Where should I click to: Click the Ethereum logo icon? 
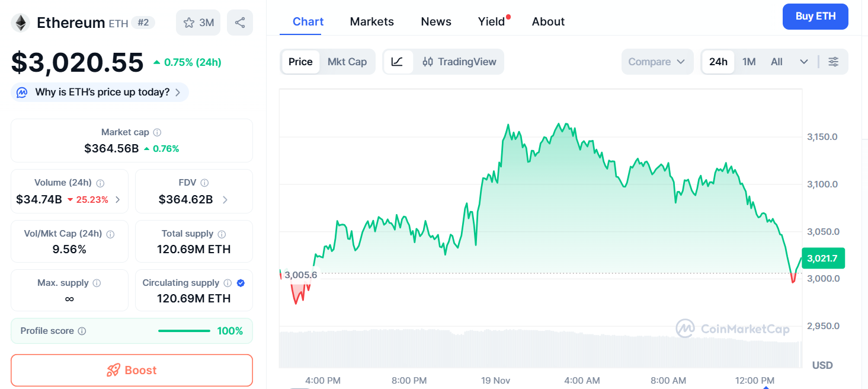[21, 23]
